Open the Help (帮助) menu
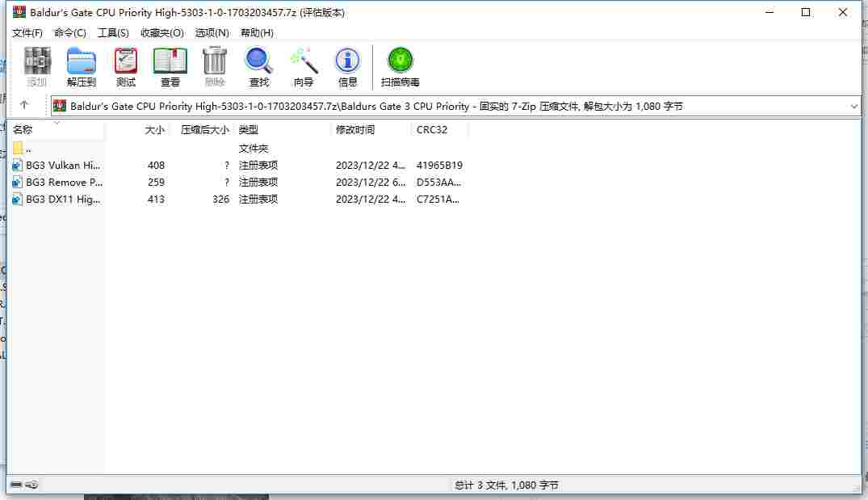The image size is (868, 500). coord(257,32)
